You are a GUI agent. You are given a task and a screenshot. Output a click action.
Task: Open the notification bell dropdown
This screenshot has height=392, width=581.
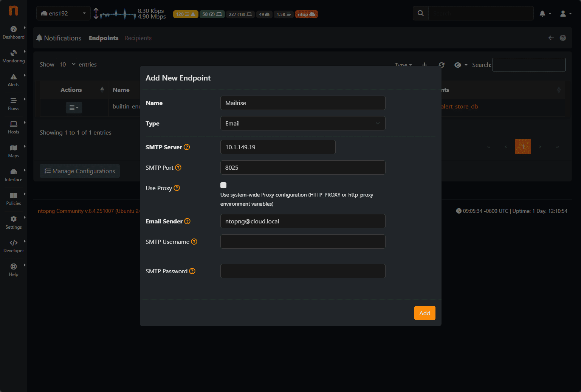click(x=543, y=13)
